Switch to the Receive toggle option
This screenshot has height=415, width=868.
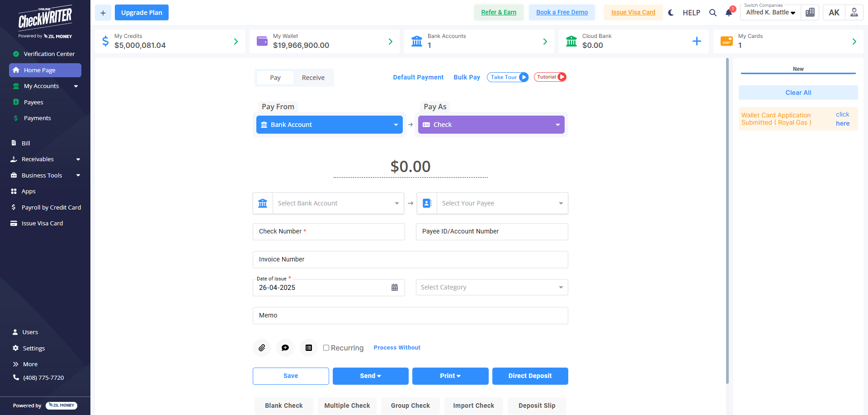313,78
